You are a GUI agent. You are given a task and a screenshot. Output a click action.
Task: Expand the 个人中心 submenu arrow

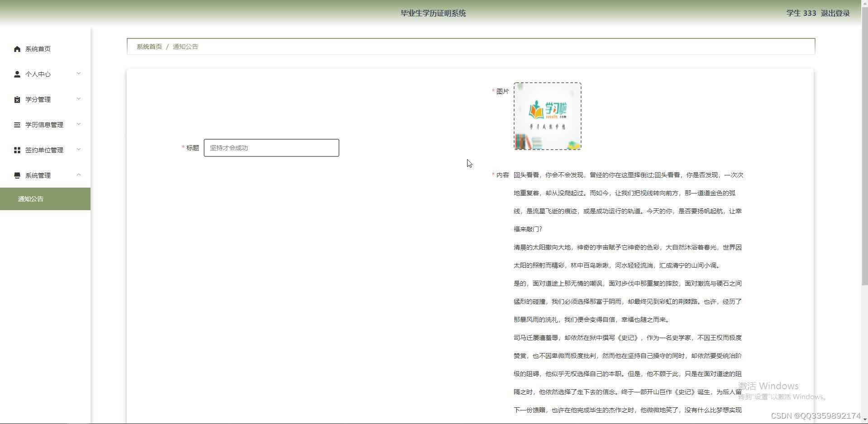click(79, 74)
